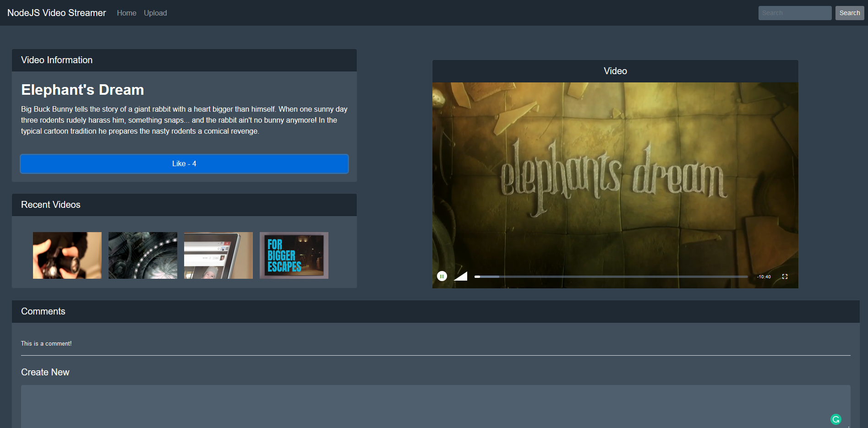Select the "This is a comment!" text

46,343
